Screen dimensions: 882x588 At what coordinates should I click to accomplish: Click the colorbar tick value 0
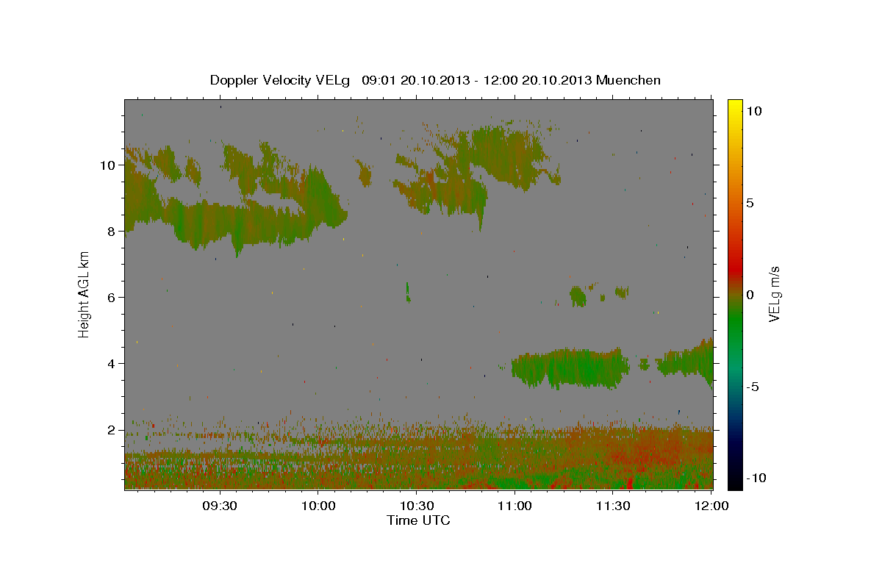point(750,295)
